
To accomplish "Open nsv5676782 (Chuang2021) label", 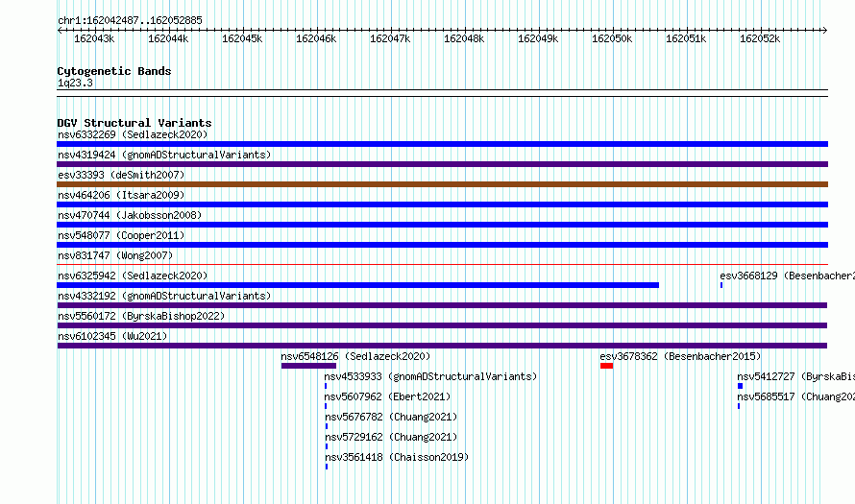I will click(x=391, y=417).
